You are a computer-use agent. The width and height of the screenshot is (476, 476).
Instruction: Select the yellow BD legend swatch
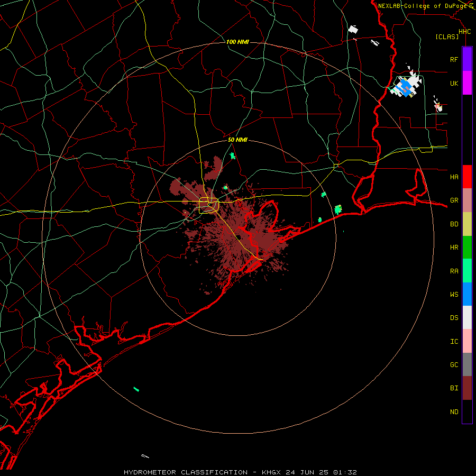(x=467, y=224)
